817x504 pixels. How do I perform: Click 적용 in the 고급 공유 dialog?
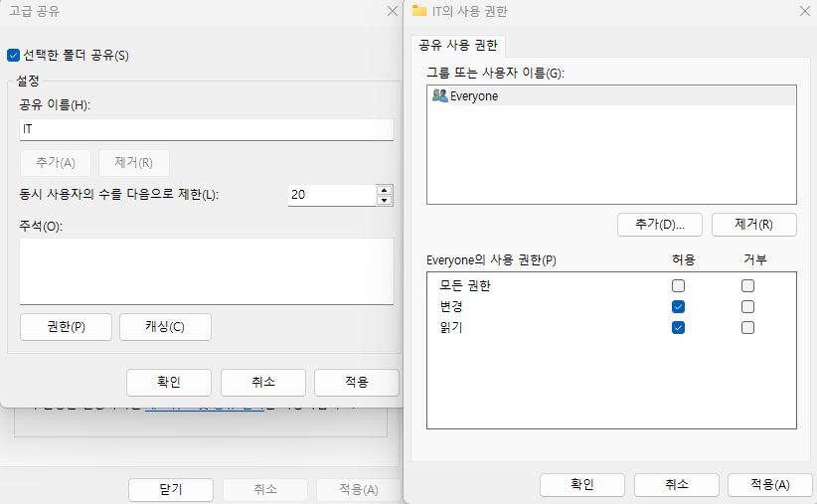tap(357, 382)
